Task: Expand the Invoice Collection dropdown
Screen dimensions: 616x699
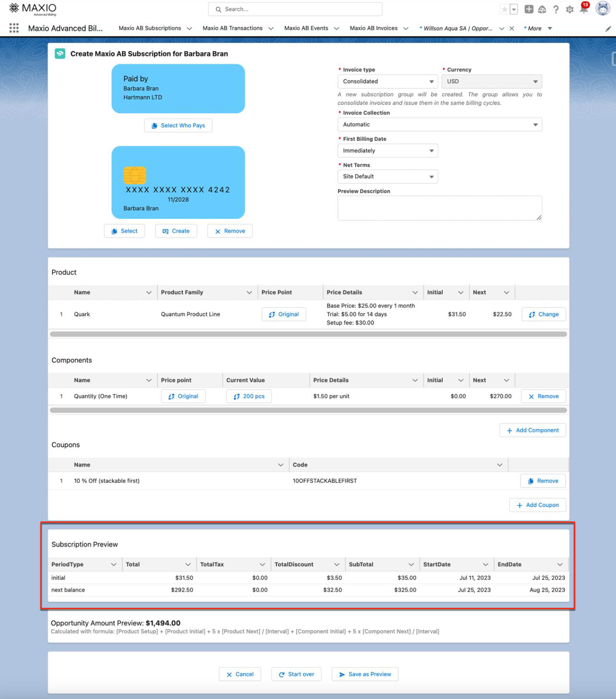Action: pos(439,125)
